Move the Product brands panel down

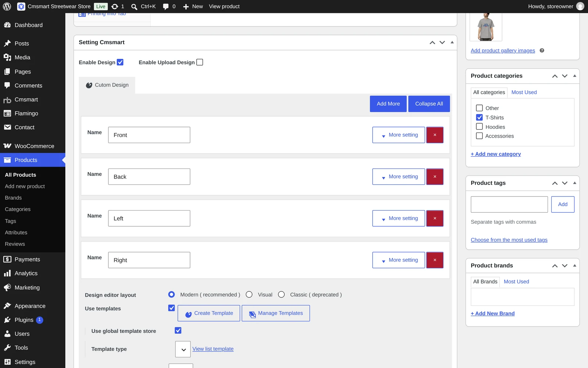coord(565,266)
